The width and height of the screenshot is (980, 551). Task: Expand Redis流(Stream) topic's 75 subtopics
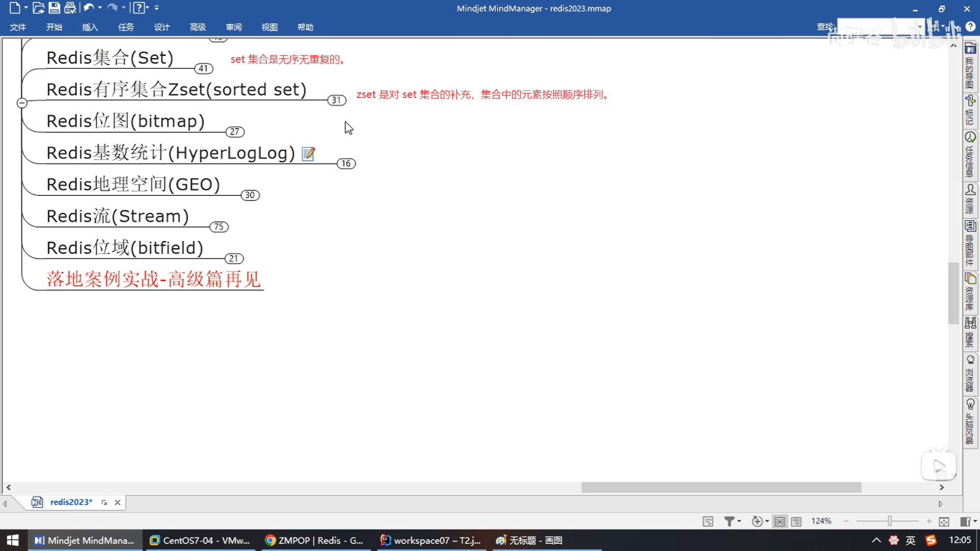tap(218, 227)
